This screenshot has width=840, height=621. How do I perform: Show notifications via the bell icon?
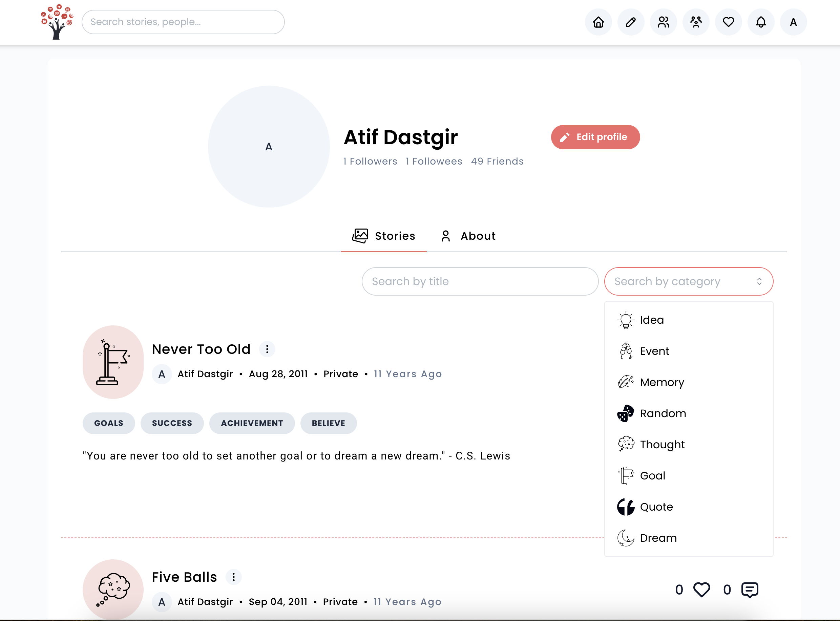tap(761, 22)
